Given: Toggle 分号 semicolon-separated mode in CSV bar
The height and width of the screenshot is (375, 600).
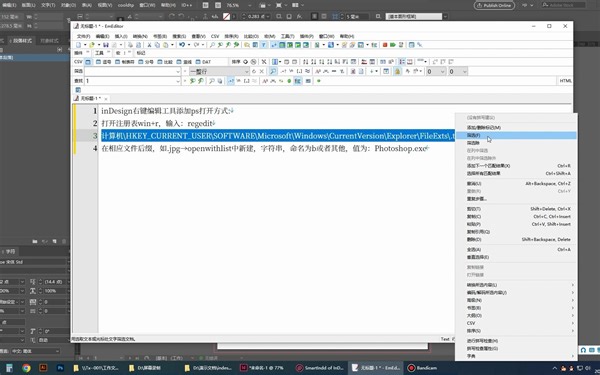Looking at the screenshot, I should click(x=146, y=62).
